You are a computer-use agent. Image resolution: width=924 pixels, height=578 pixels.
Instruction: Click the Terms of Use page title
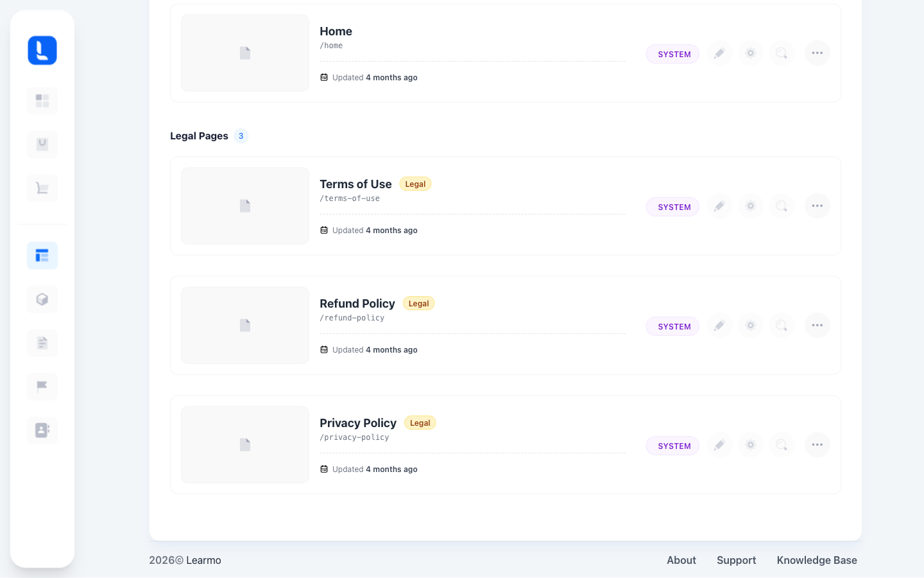point(355,184)
